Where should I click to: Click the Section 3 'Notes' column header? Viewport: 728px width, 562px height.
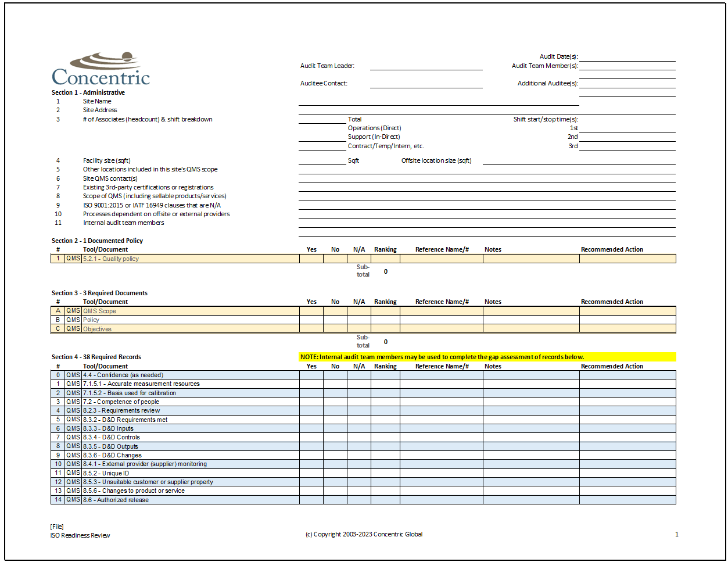click(493, 302)
